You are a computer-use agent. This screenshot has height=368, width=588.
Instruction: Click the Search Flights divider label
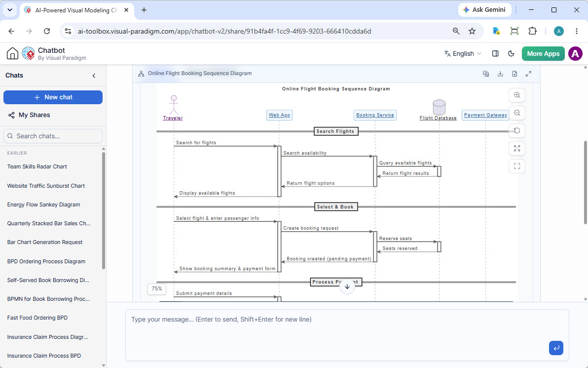click(x=335, y=131)
